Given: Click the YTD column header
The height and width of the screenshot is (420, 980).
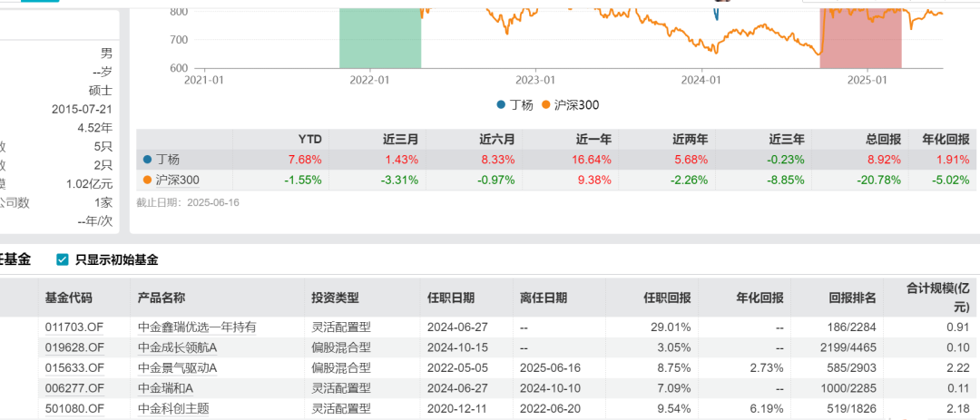Looking at the screenshot, I should [x=310, y=139].
